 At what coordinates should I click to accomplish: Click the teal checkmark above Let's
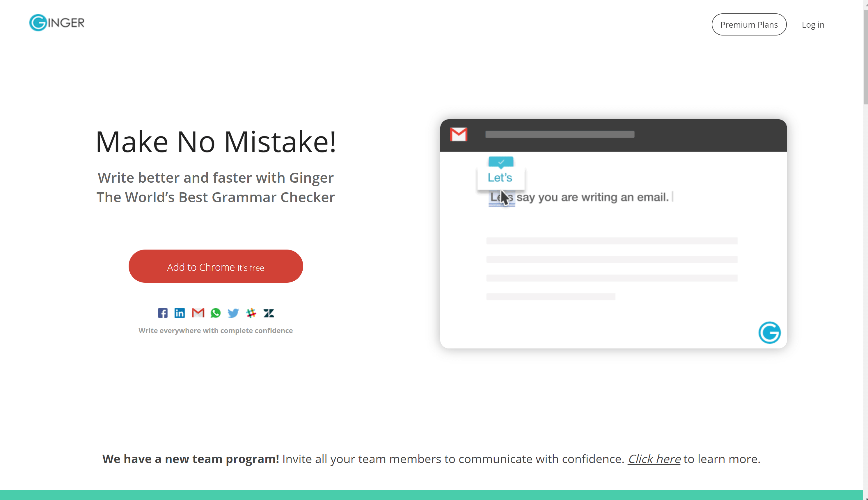(501, 162)
